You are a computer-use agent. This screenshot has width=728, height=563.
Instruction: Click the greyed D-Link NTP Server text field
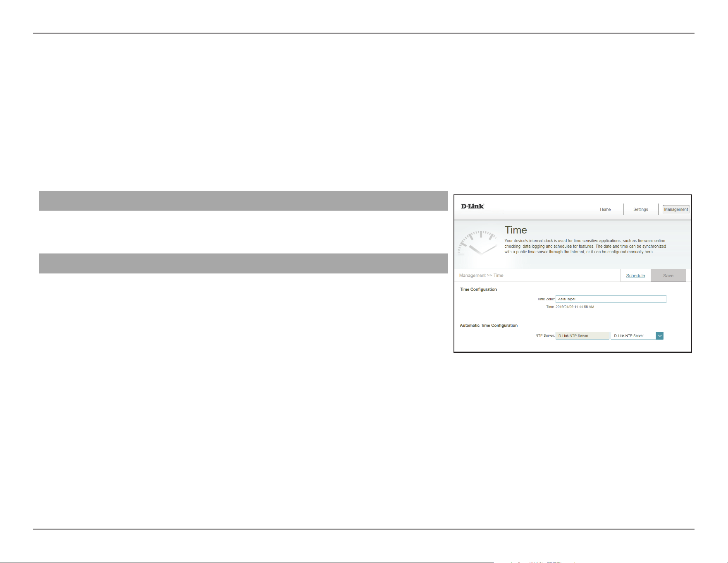pos(582,335)
